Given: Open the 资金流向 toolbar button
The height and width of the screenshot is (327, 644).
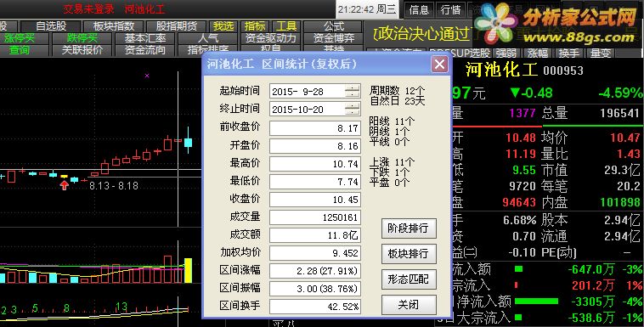Looking at the screenshot, I should (x=145, y=50).
